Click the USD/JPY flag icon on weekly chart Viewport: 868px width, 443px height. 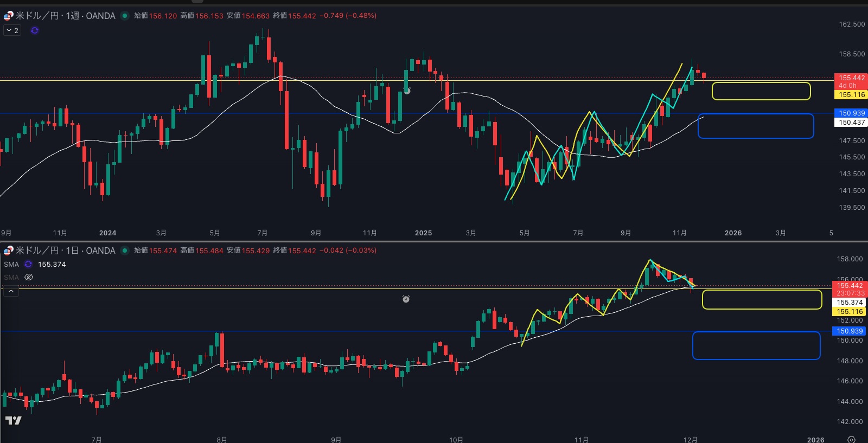(8, 16)
